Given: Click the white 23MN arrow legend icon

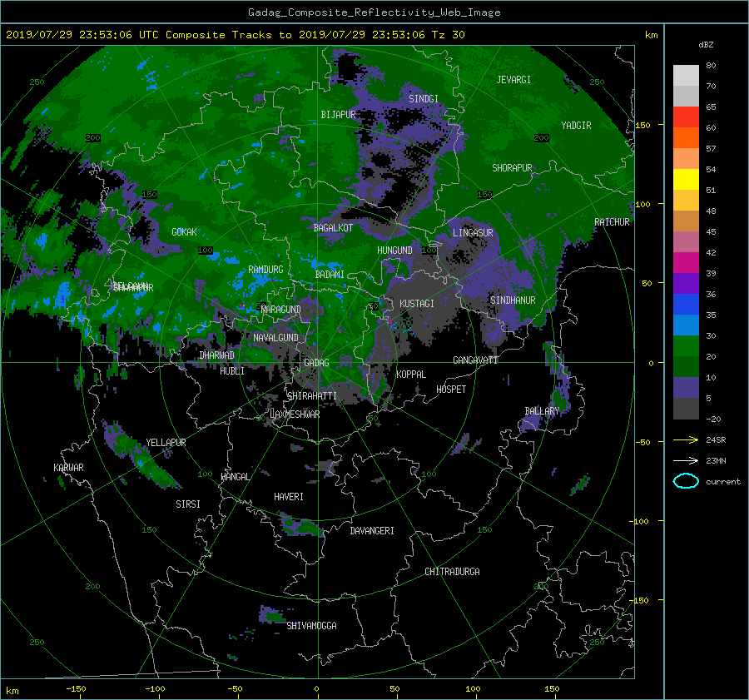Looking at the screenshot, I should 686,460.
